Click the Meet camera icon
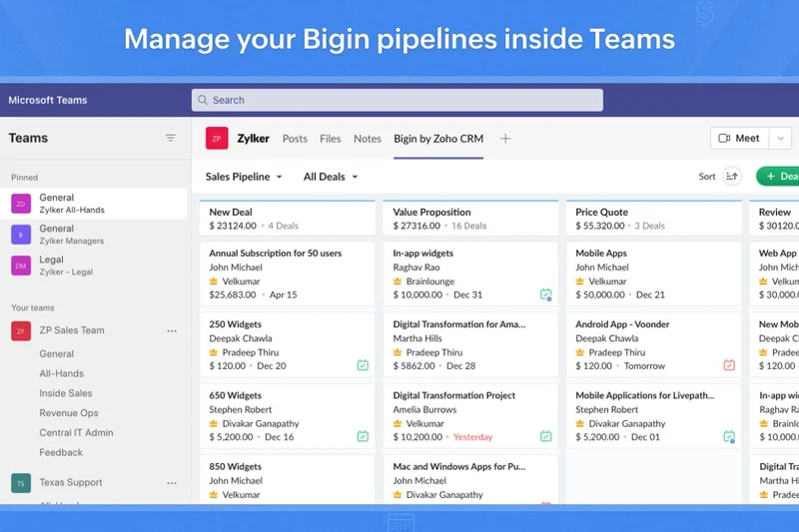799x532 pixels. pyautogui.click(x=724, y=138)
